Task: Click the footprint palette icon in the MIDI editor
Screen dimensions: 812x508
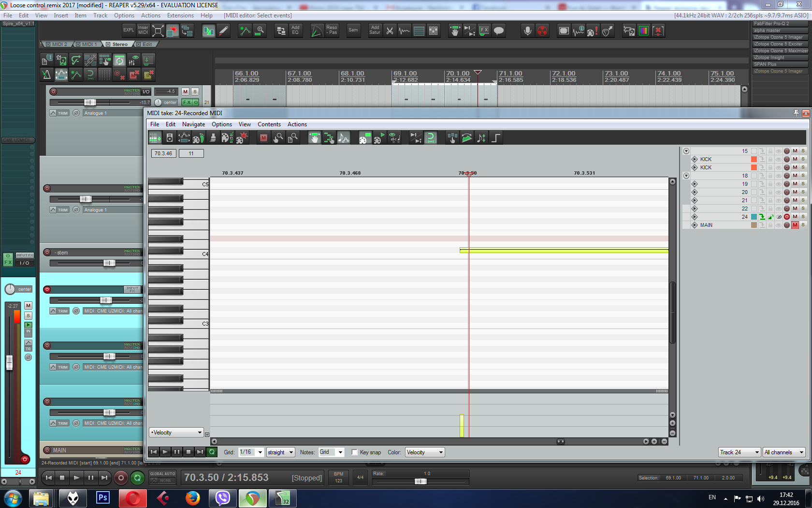Action: coord(198,138)
